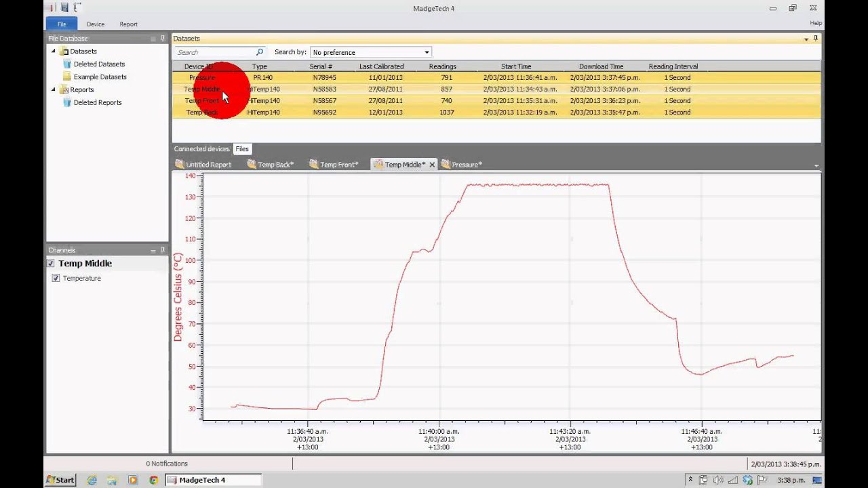Pin the File Database panel
Image resolution: width=868 pixels, height=488 pixels.
click(x=163, y=39)
